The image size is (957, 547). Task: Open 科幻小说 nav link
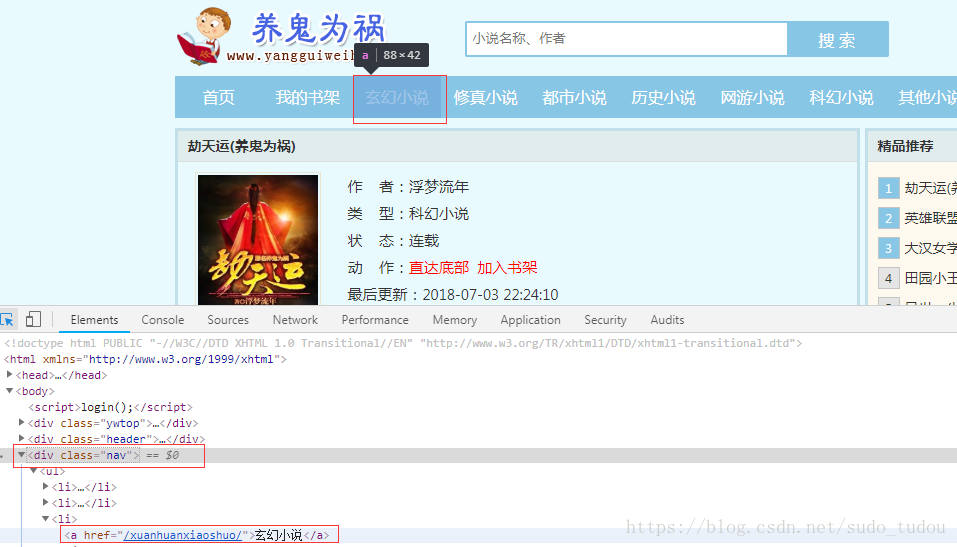(842, 97)
